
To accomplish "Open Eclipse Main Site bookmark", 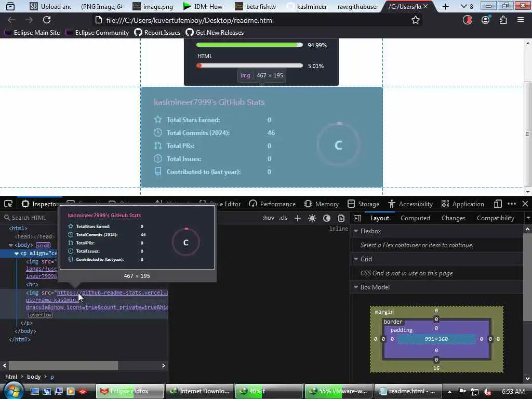I will pyautogui.click(x=32, y=33).
